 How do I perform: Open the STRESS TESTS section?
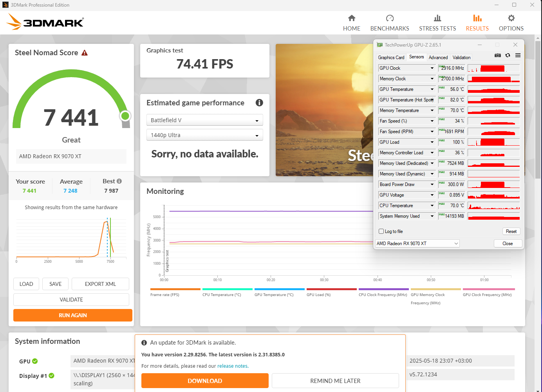[x=437, y=23]
